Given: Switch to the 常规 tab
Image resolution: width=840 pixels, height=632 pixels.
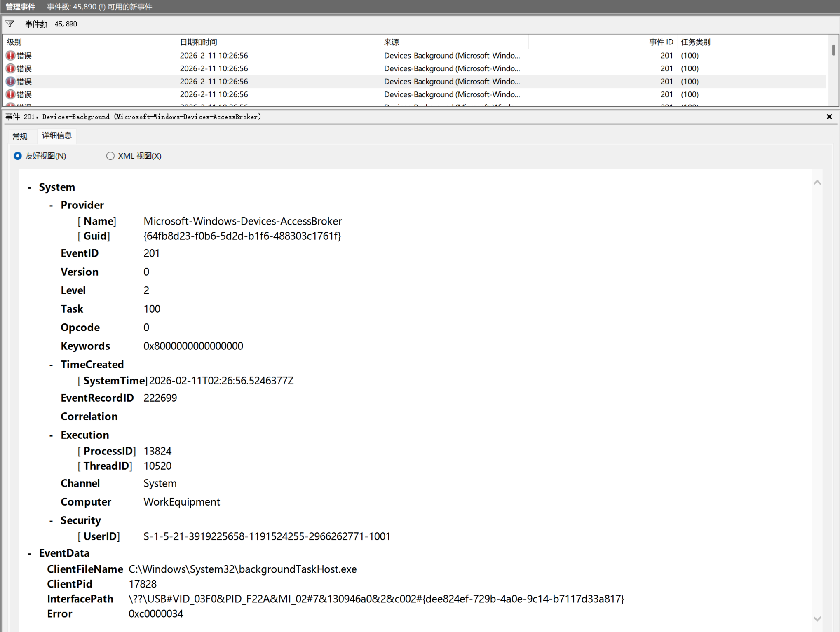Looking at the screenshot, I should point(20,136).
